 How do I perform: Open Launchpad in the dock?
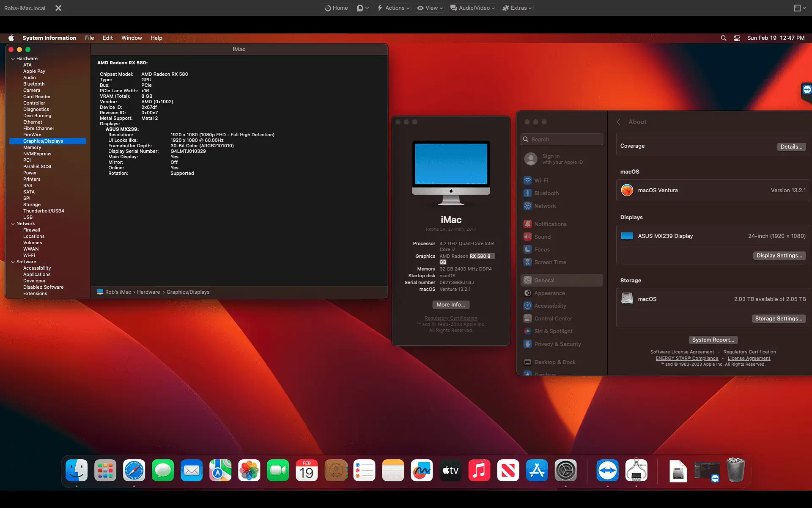[x=105, y=470]
